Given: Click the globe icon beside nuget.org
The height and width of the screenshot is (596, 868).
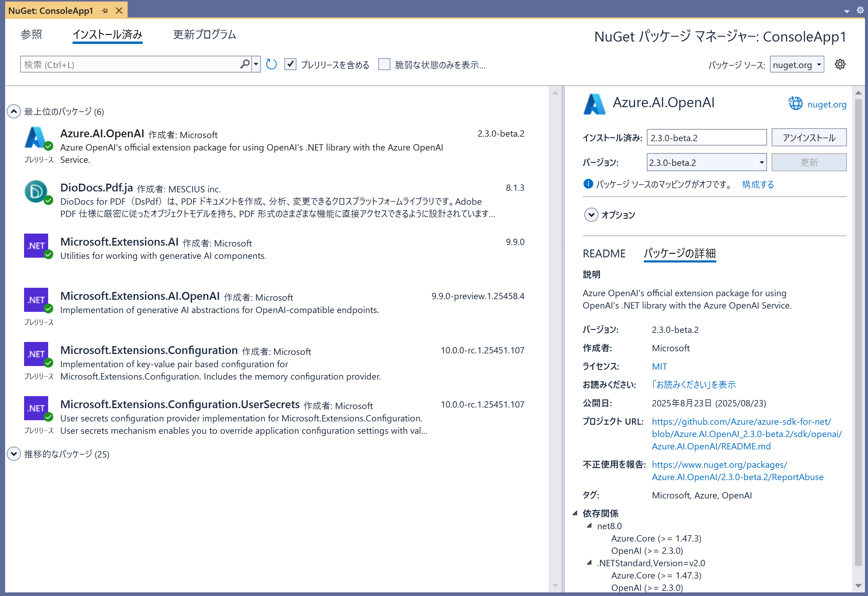Looking at the screenshot, I should point(795,104).
